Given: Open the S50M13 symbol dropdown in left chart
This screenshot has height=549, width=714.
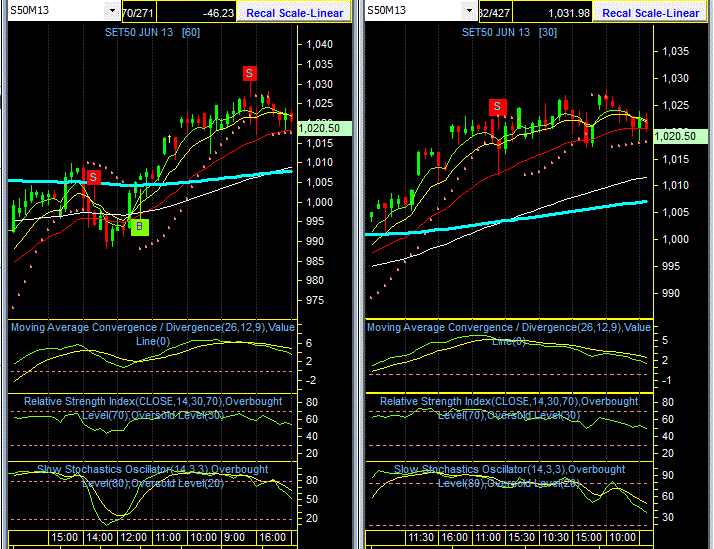Looking at the screenshot, I should 112,10.
